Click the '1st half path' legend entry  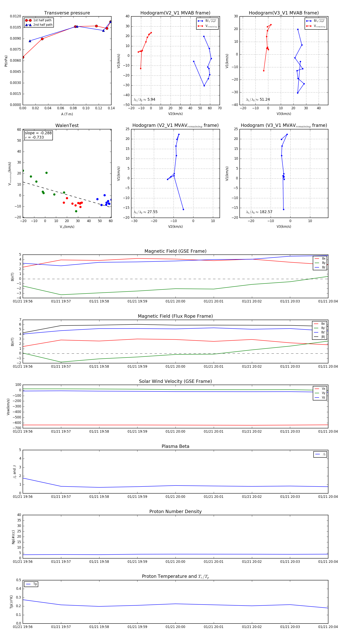tap(38, 20)
